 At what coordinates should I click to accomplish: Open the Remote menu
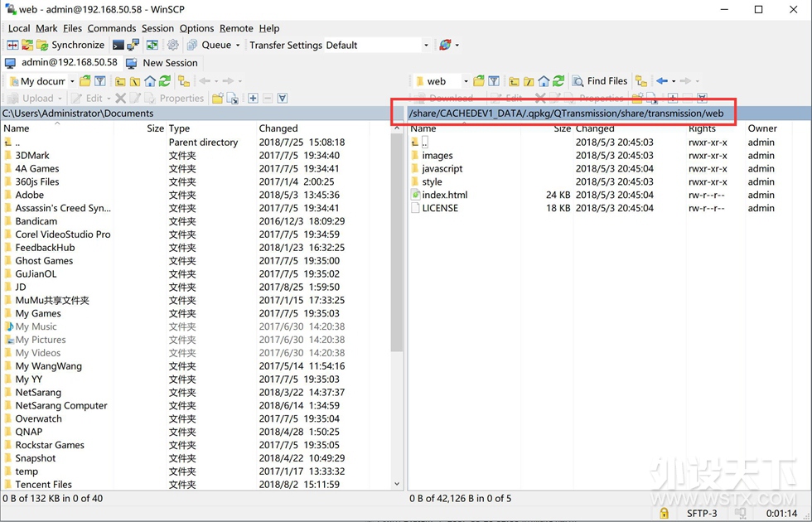click(236, 28)
